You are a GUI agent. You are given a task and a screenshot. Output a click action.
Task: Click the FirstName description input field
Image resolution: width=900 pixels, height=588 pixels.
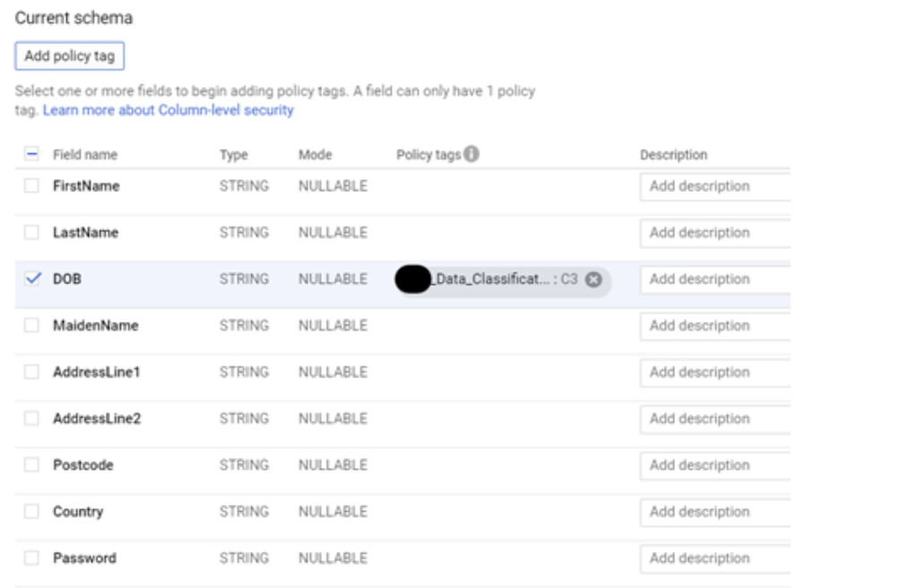click(714, 186)
